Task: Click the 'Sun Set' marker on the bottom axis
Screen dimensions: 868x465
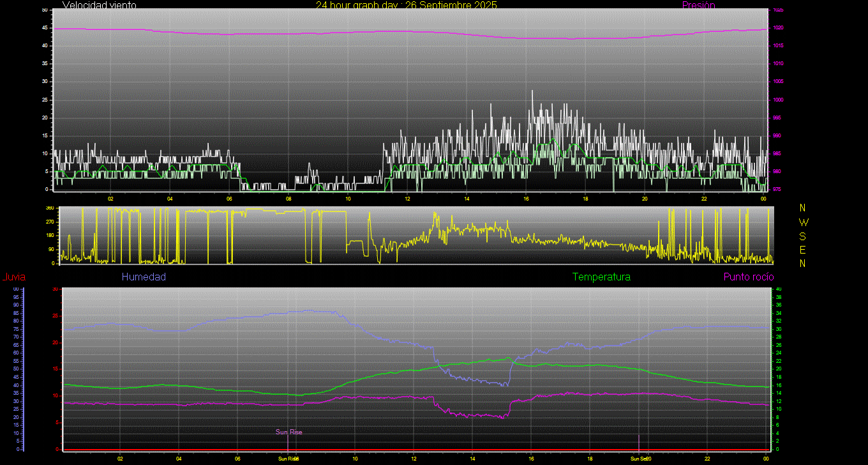Action: coord(638,459)
